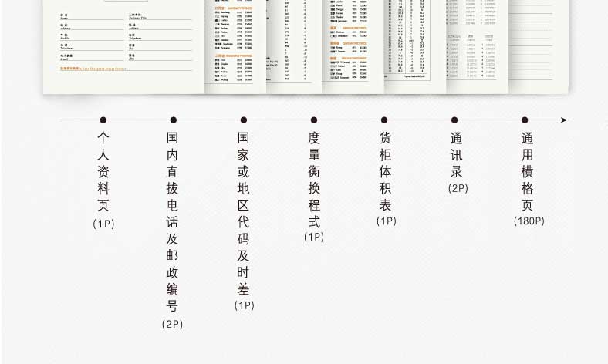Screen dimensions: 608x364
Task: Click the timeline dot above 度量衡换程式
Action: (x=314, y=120)
